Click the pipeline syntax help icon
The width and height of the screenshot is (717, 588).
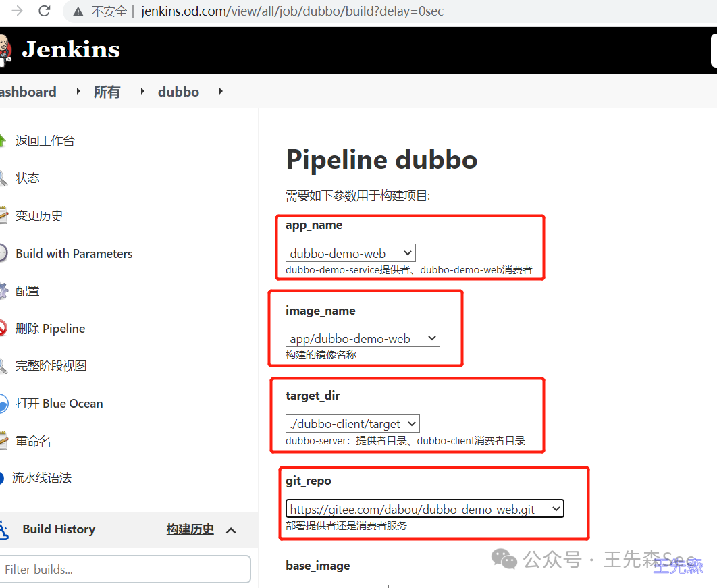(x=2, y=478)
